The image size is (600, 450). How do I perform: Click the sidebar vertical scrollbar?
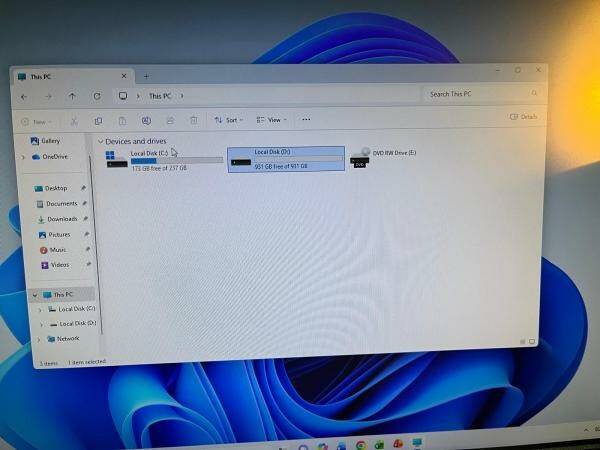pos(96,245)
